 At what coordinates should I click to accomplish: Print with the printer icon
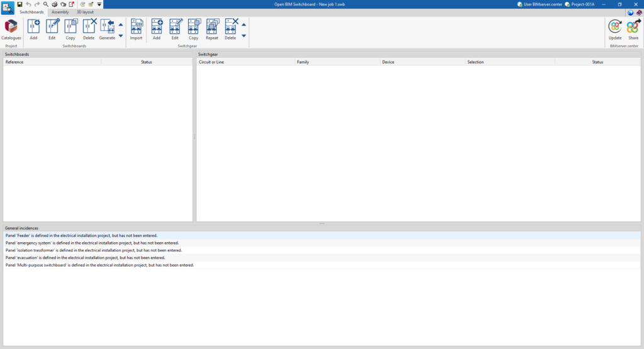click(x=54, y=4)
